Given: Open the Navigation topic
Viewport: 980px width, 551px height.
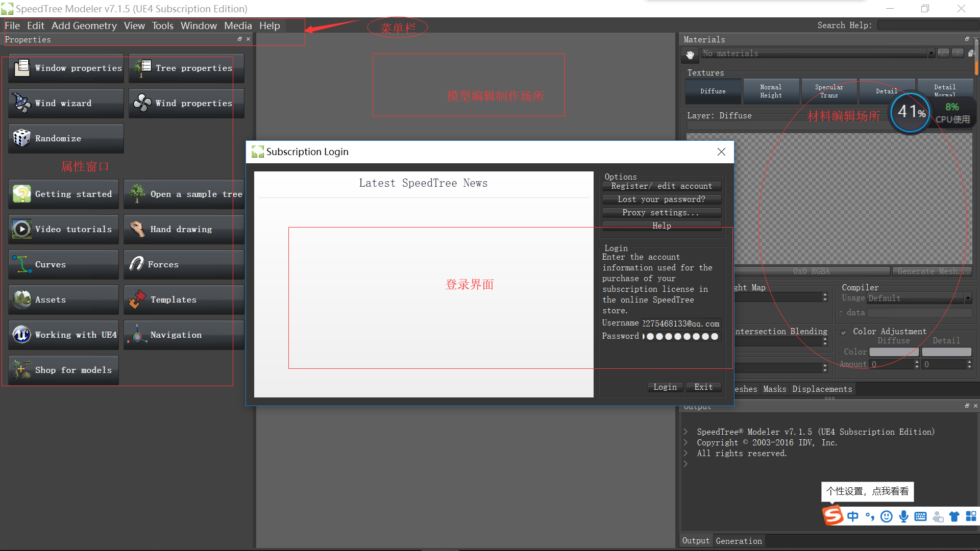Looking at the screenshot, I should tap(184, 335).
